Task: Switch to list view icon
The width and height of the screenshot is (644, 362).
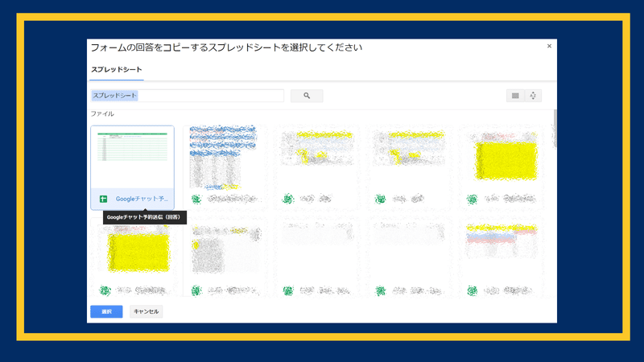Action: click(x=515, y=96)
